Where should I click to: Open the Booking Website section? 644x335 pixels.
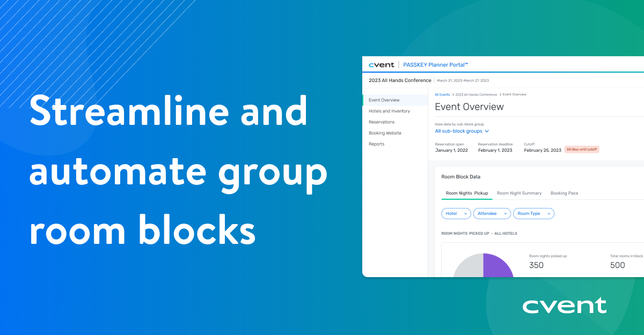coord(385,133)
